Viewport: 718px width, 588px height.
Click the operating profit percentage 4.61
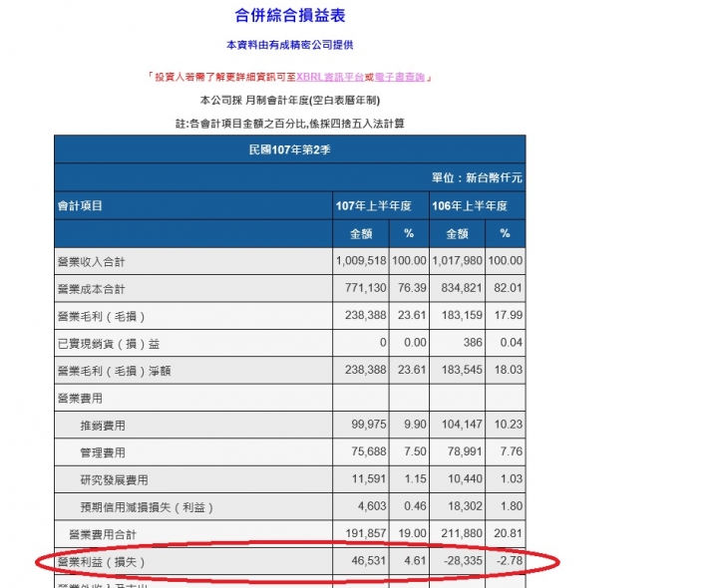pos(415,560)
